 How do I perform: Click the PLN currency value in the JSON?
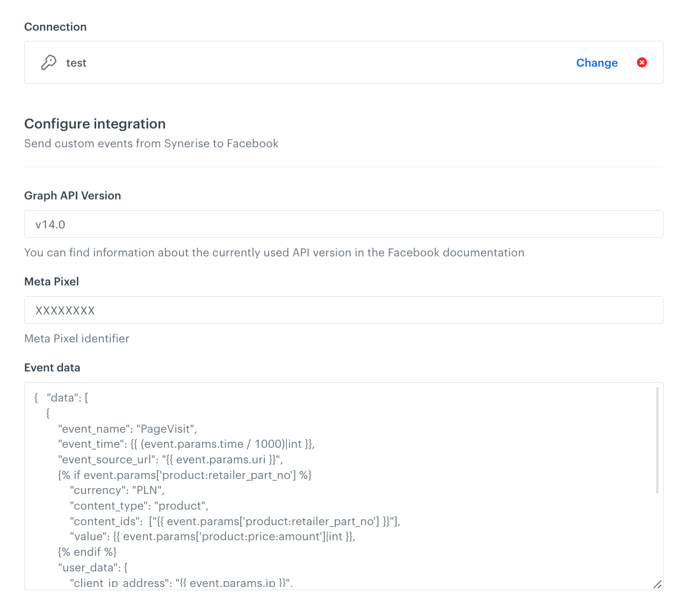[x=151, y=490]
